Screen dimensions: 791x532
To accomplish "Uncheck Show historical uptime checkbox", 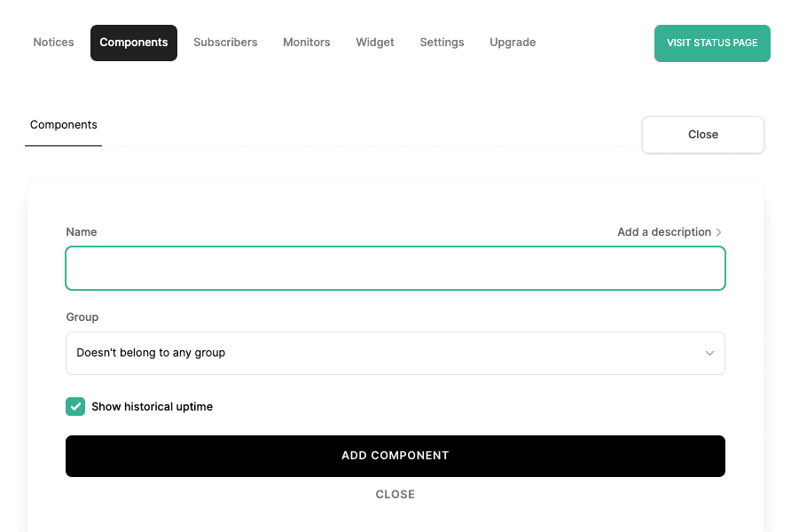I will tap(75, 406).
